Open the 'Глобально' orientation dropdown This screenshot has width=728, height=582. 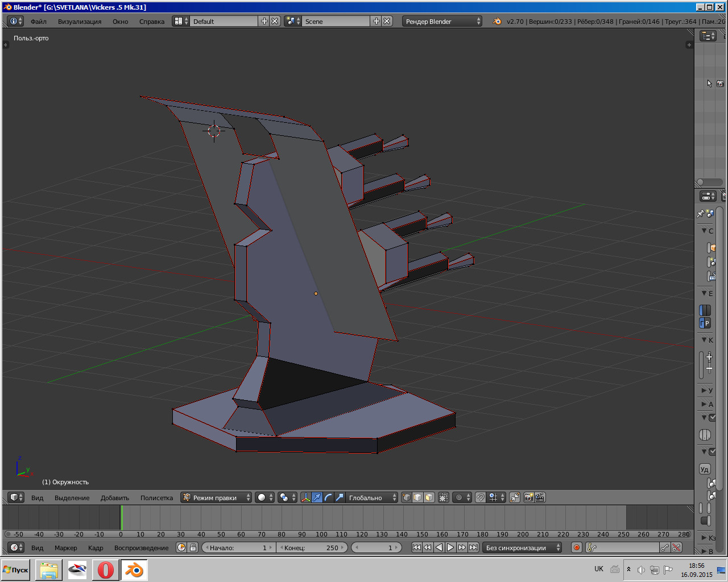pos(371,497)
